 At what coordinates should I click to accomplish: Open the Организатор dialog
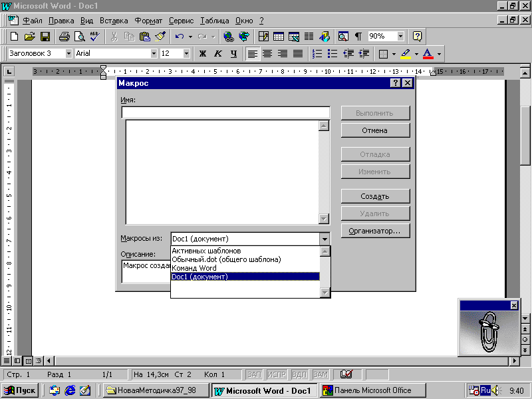point(375,231)
